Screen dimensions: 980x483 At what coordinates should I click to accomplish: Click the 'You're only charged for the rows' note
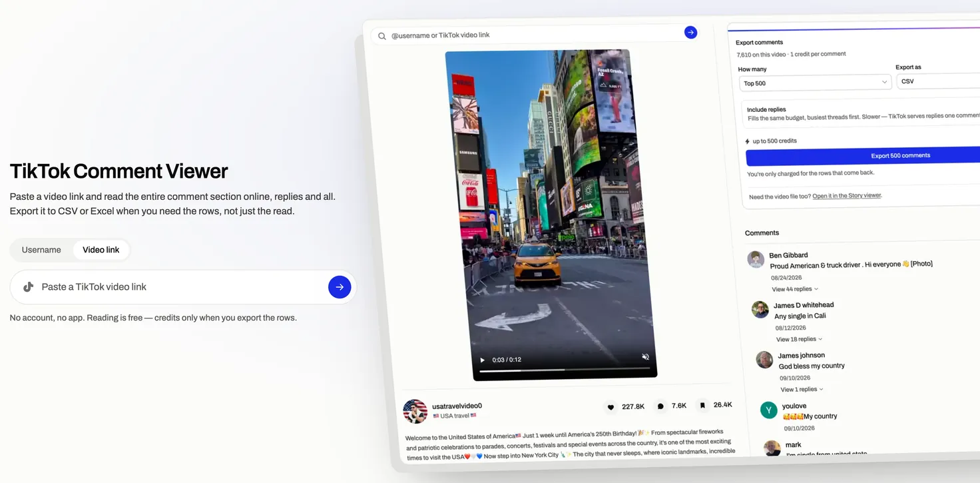[811, 173]
